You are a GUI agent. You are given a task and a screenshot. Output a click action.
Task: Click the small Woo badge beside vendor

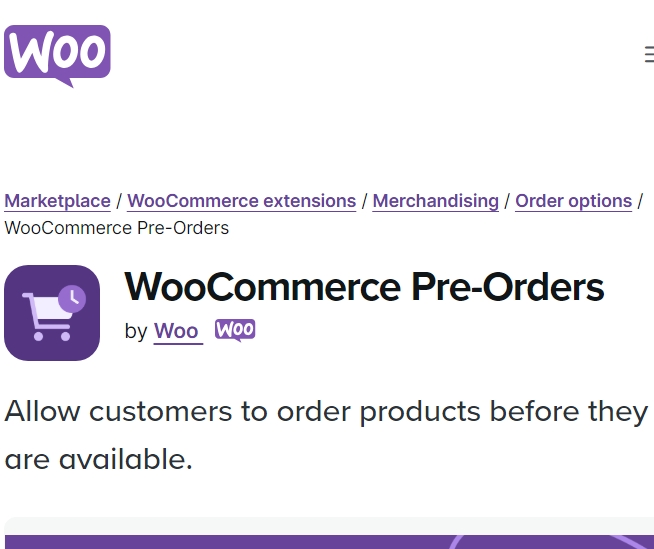click(235, 330)
